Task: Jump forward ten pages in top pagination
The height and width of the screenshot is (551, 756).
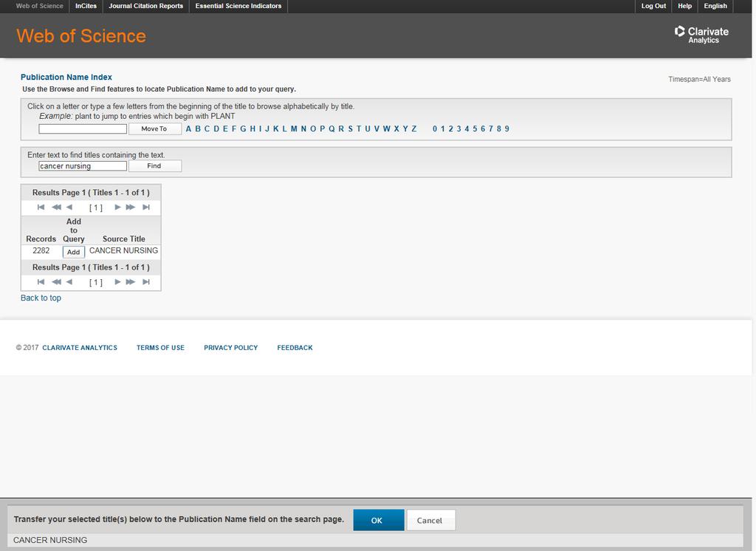Action: click(131, 207)
